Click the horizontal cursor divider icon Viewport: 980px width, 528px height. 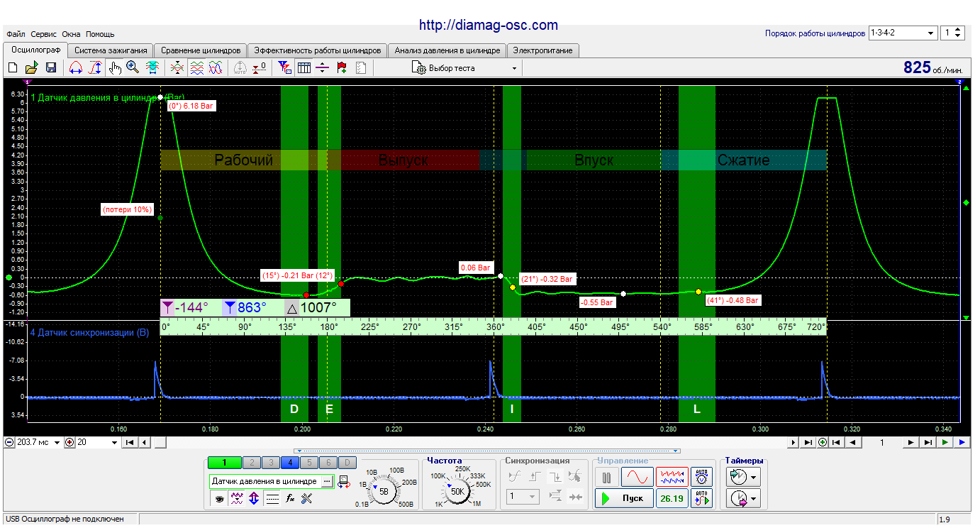click(323, 68)
